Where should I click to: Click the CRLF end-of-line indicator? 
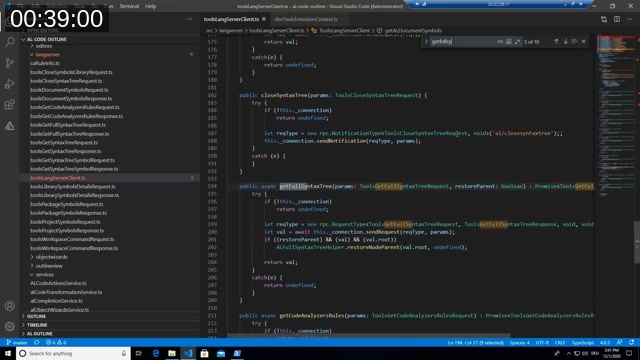[x=560, y=342]
